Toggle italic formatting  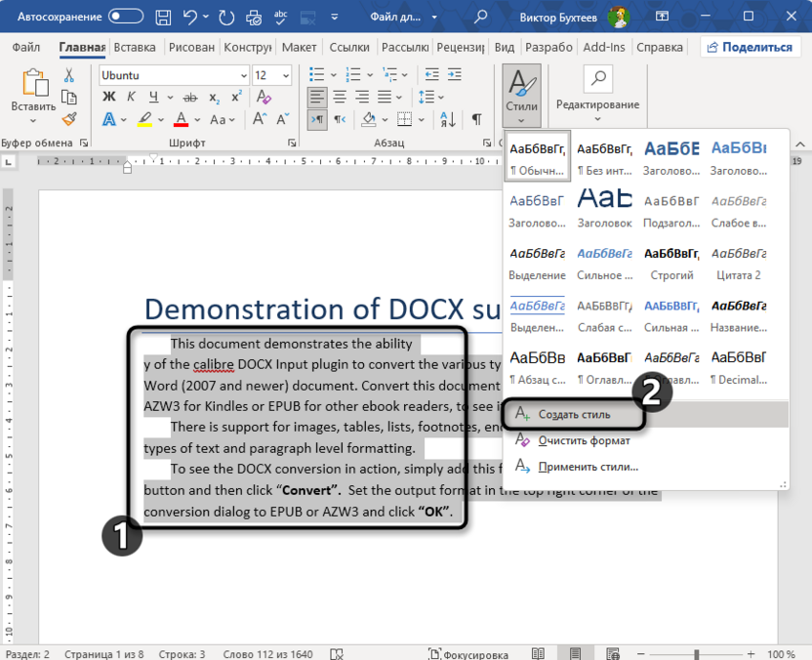[130, 98]
